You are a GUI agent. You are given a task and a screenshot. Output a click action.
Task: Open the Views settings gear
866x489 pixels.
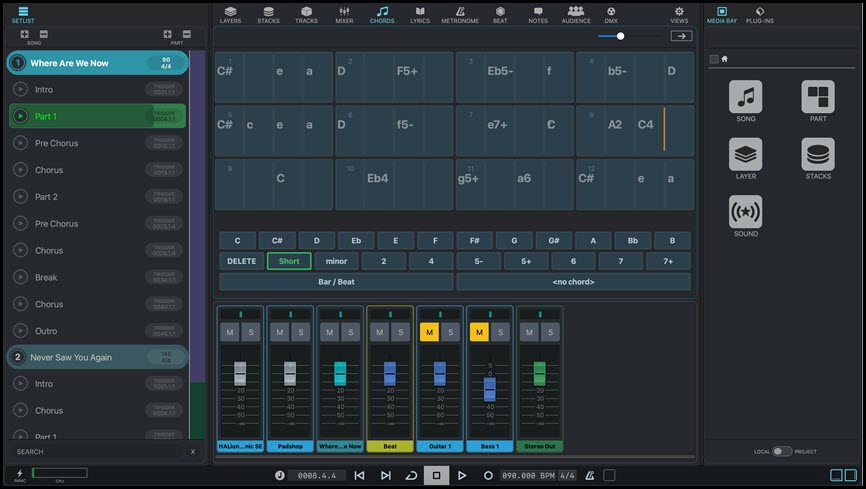point(679,15)
